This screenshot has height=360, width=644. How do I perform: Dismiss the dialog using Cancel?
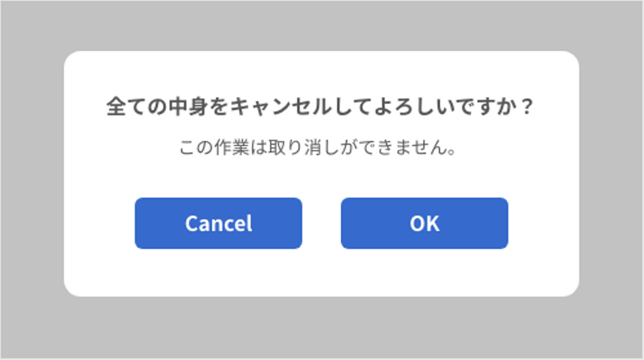(218, 223)
